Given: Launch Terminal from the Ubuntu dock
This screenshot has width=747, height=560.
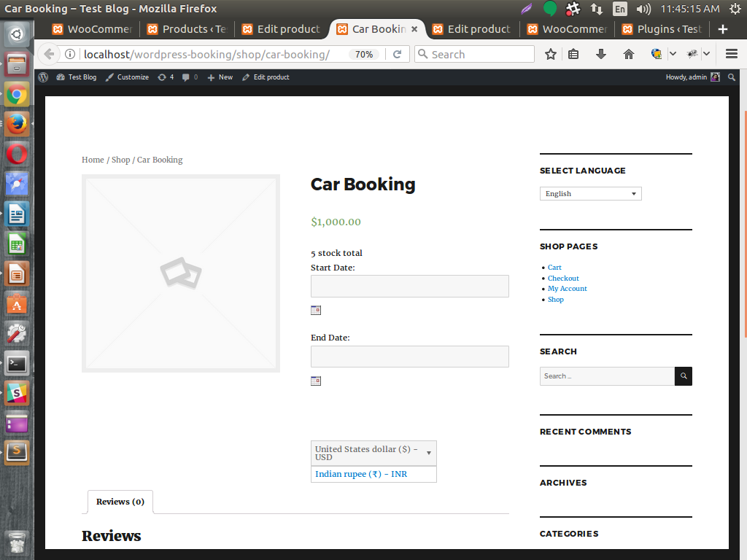Looking at the screenshot, I should pos(18,362).
